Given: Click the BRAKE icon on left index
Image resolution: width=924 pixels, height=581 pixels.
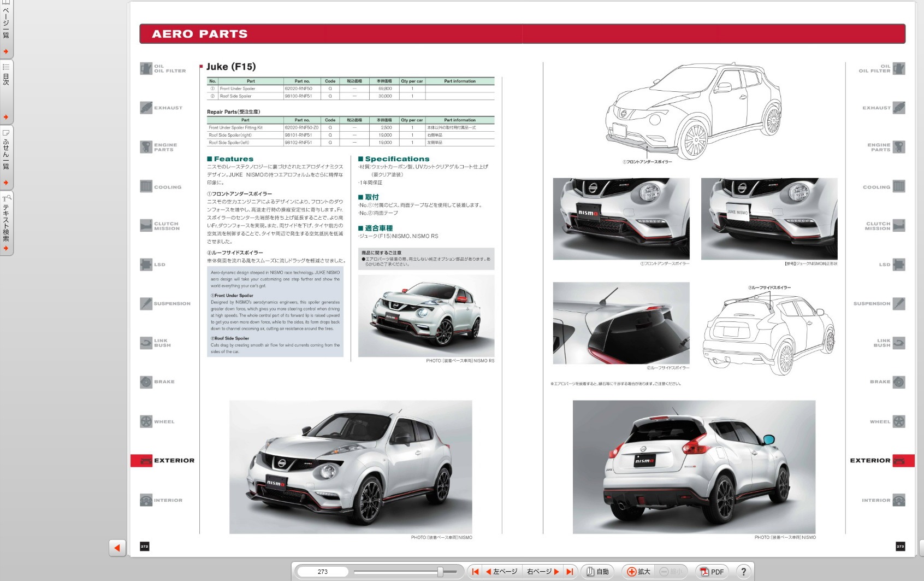Looking at the screenshot, I should click(x=146, y=382).
